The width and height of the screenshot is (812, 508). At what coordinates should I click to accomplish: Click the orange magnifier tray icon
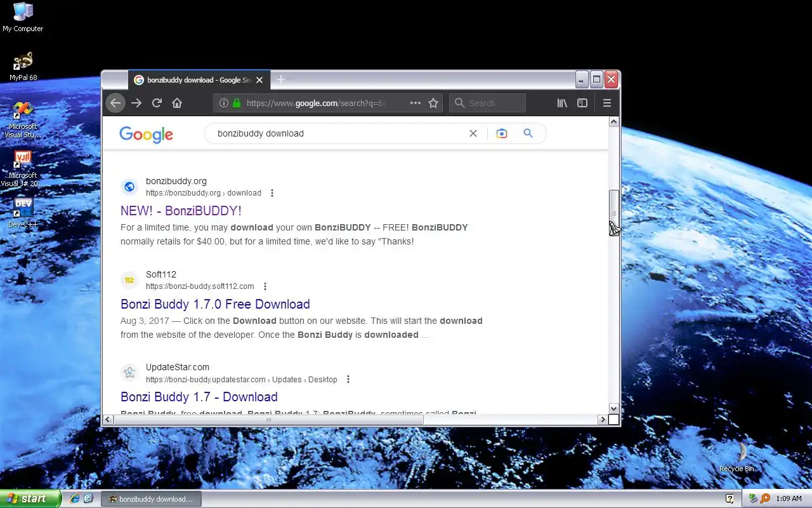(765, 498)
